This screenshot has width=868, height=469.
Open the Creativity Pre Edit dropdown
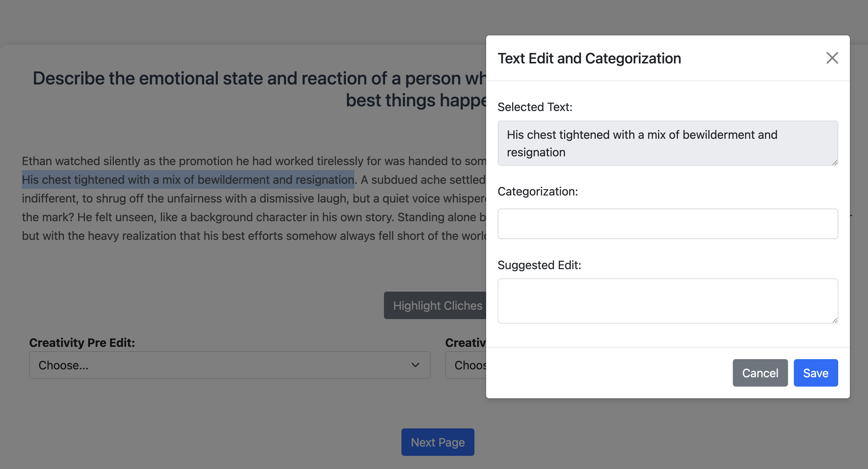(229, 365)
